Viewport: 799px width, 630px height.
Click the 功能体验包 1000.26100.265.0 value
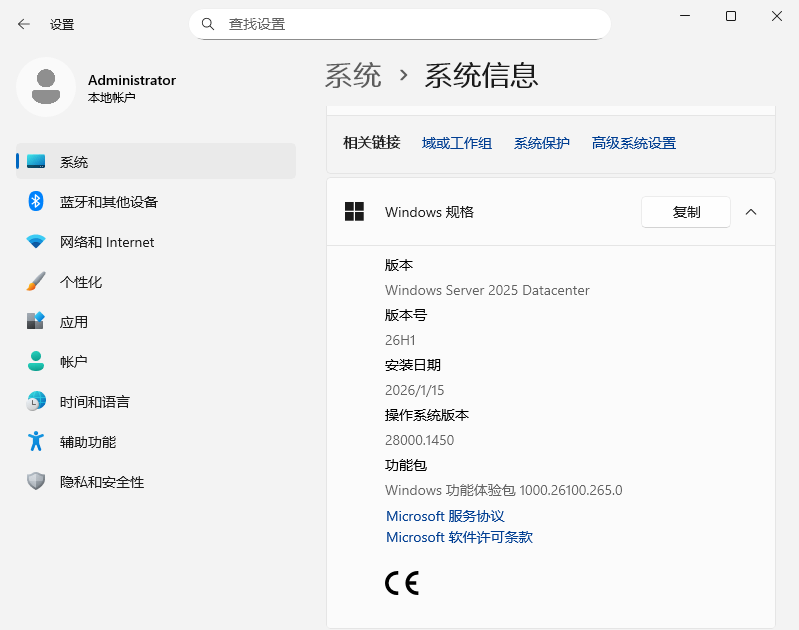click(503, 490)
